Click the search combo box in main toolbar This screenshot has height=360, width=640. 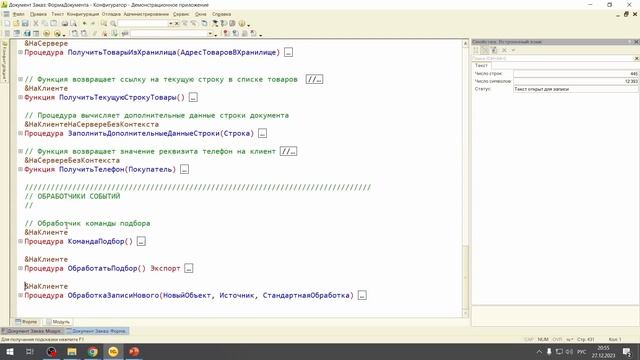[143, 24]
